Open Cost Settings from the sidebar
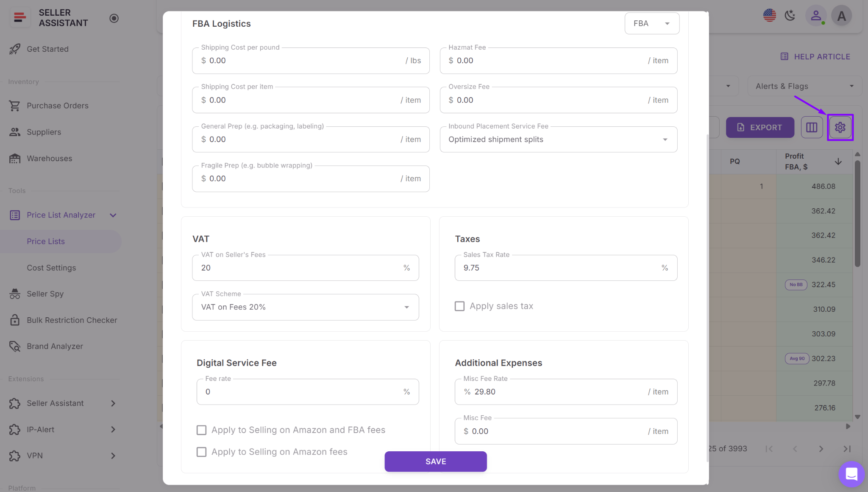868x492 pixels. 51,268
